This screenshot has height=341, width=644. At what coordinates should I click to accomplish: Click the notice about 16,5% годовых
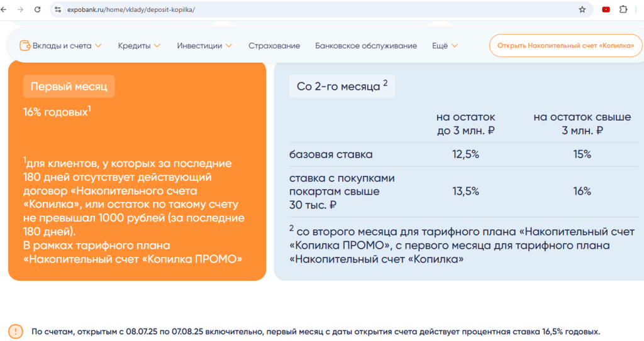coord(316,332)
